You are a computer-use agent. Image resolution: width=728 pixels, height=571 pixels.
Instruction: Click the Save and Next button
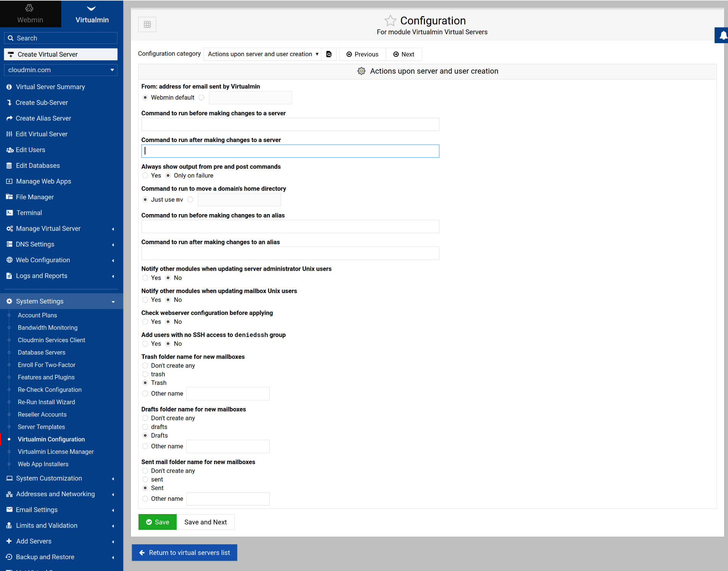tap(205, 522)
